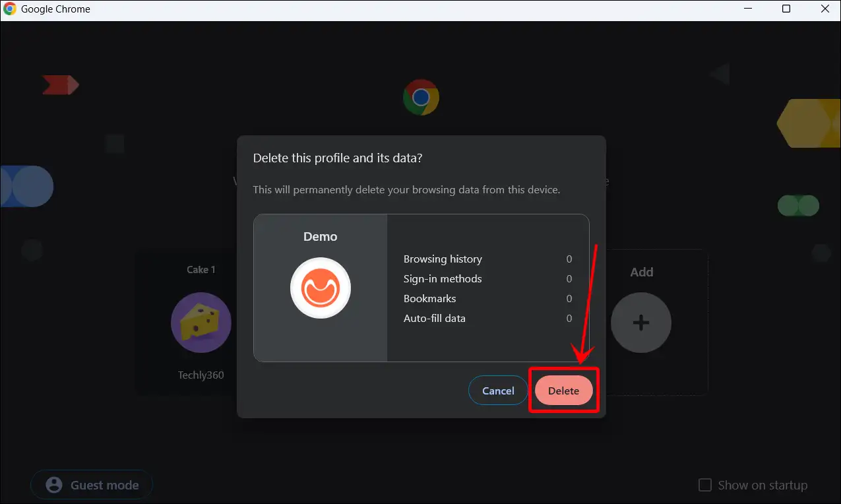The height and width of the screenshot is (504, 841).
Task: Select the Bookmarks row
Action: point(487,299)
